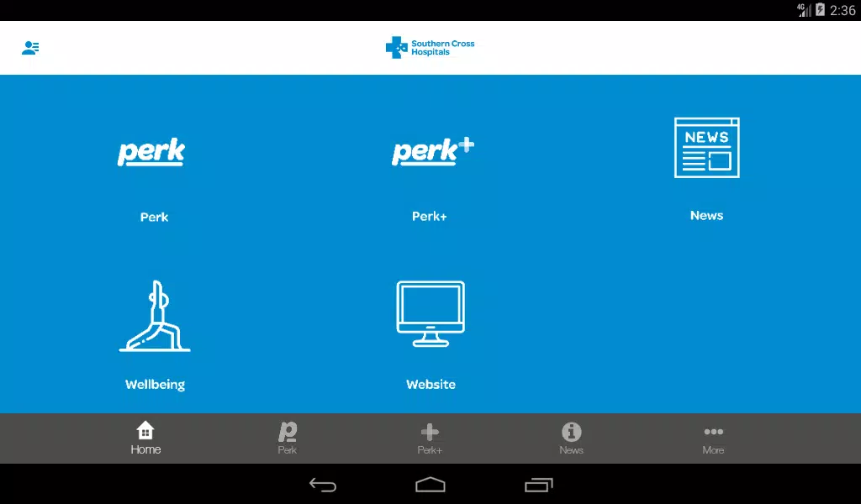Open the user profile icon
The width and height of the screenshot is (861, 504).
coord(30,48)
